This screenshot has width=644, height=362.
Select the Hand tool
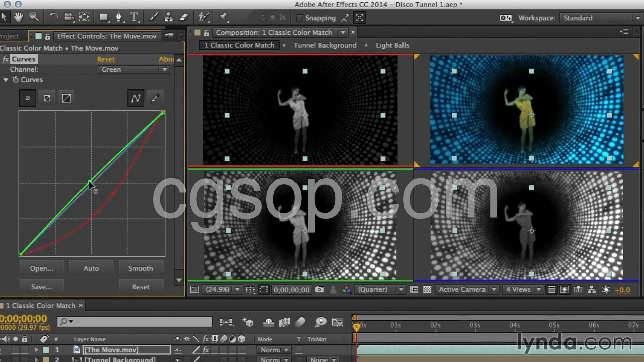click(x=19, y=17)
